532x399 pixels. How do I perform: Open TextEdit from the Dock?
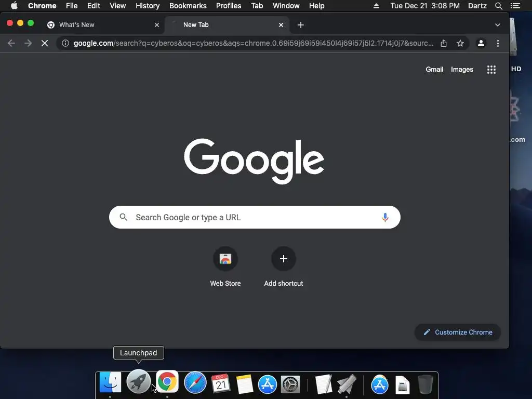(x=323, y=384)
